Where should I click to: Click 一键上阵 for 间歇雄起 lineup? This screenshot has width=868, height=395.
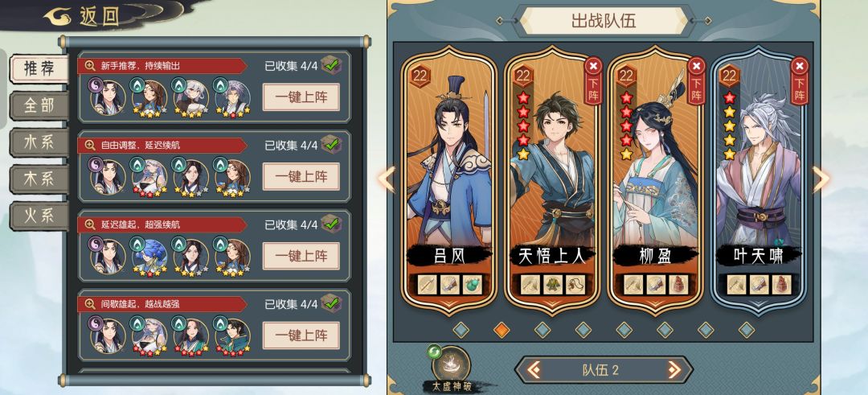(x=301, y=335)
